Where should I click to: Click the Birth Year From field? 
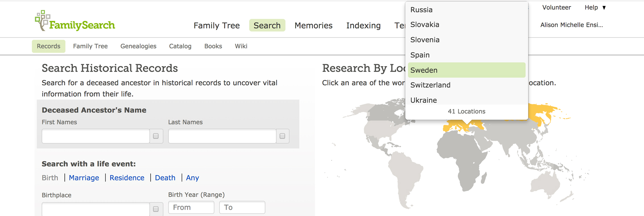[191, 207]
